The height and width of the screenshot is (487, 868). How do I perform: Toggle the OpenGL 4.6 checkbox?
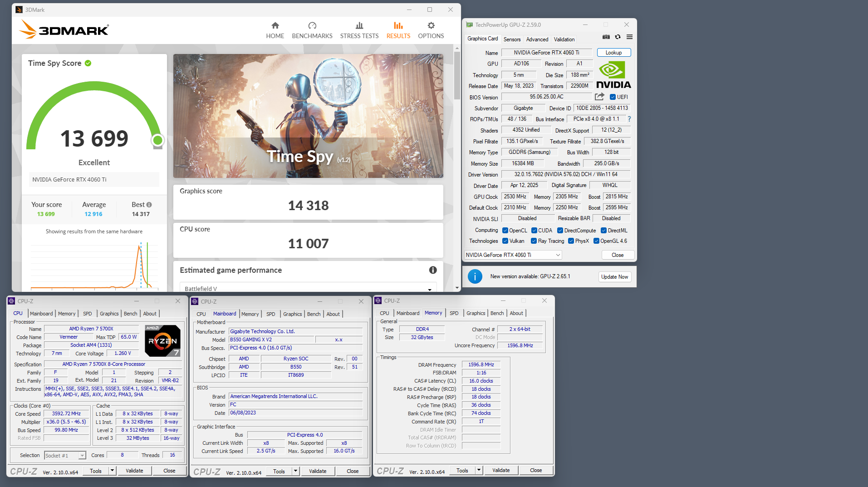[596, 241]
